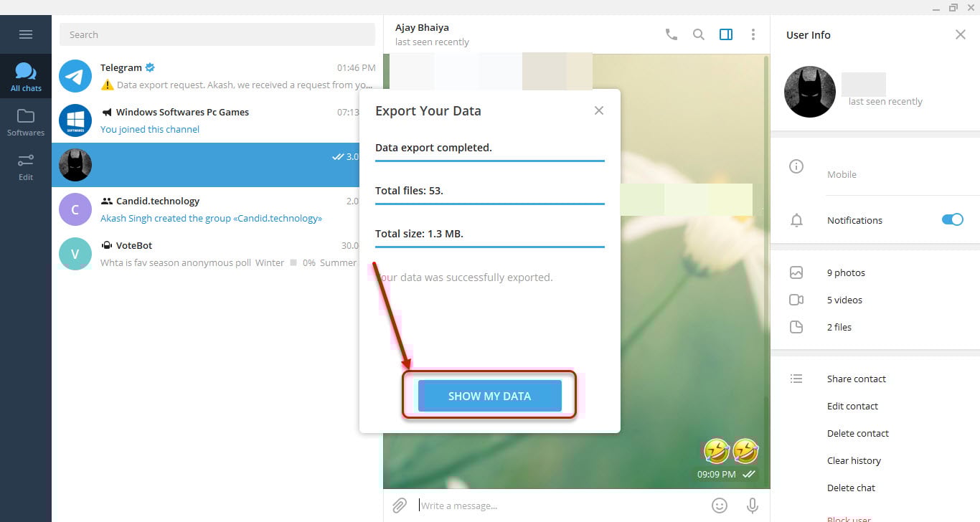Open the Edit folders option
The height and width of the screenshot is (522, 980).
(x=26, y=166)
